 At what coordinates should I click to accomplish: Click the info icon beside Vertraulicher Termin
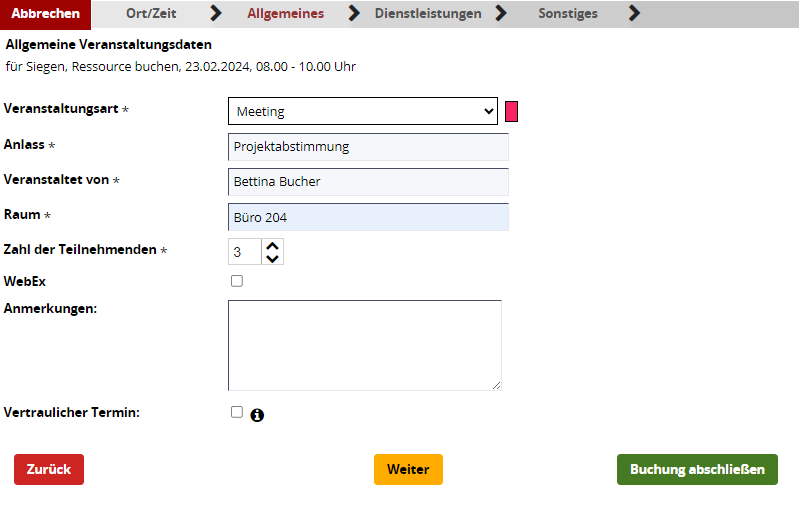coord(257,415)
